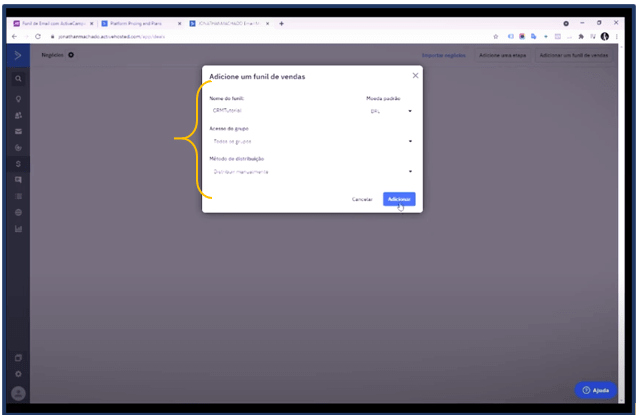Open the Acesso do grupo dropdown
Screen dimensions: 637x415
pyautogui.click(x=311, y=141)
